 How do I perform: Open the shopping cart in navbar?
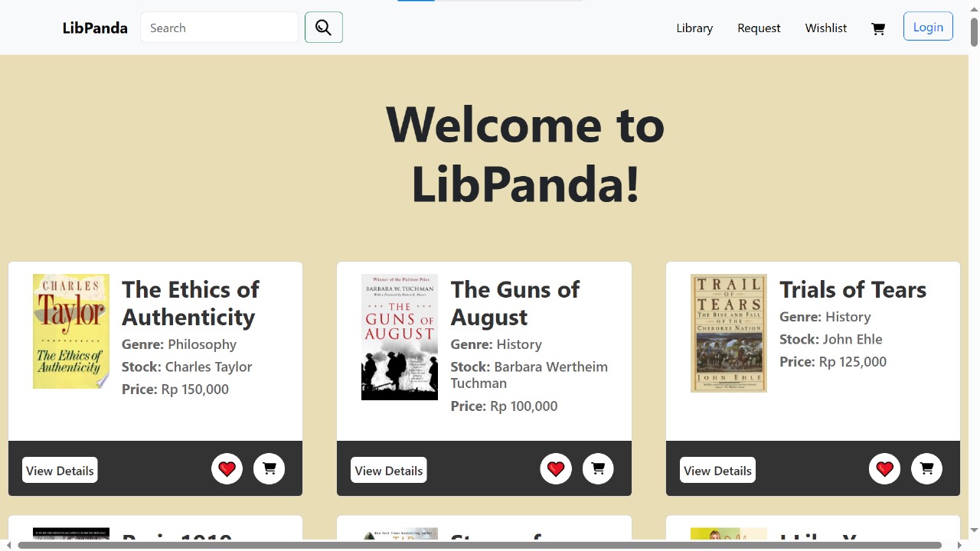point(878,28)
